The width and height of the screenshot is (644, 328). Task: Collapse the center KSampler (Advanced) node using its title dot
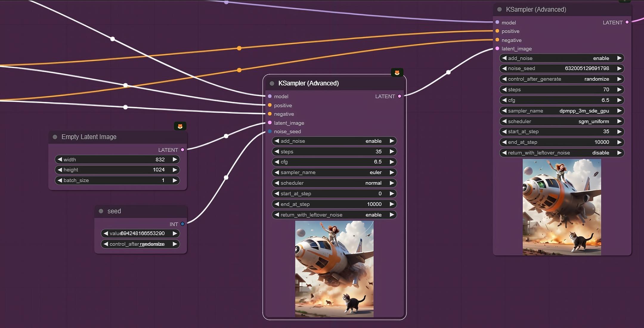[272, 83]
